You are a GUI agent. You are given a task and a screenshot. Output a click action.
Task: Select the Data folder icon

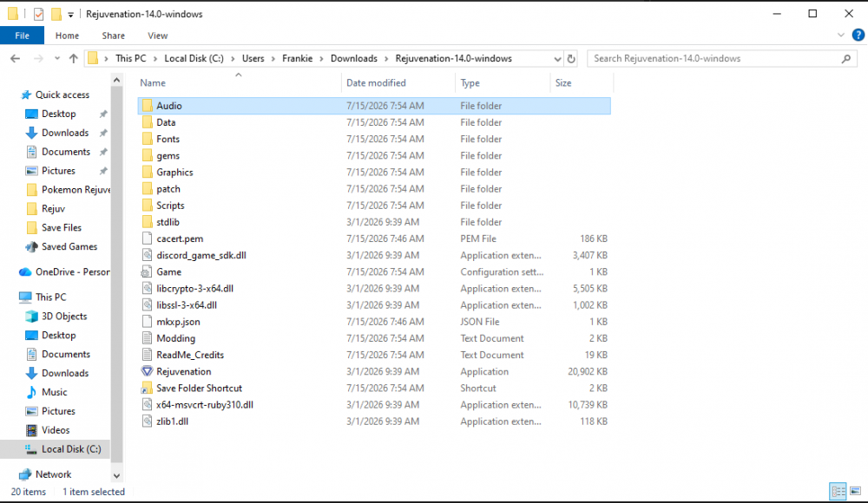pos(147,122)
